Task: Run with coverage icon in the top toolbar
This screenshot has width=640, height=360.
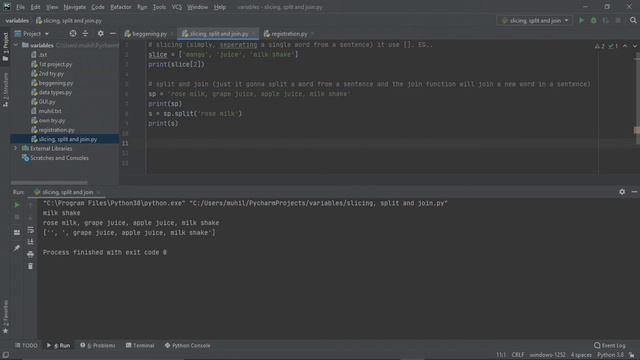Action: pos(606,20)
